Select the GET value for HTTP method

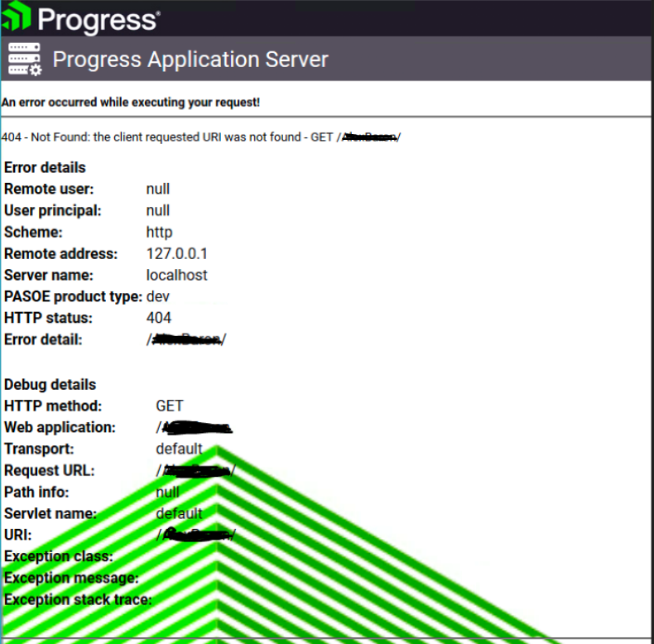pyautogui.click(x=170, y=406)
